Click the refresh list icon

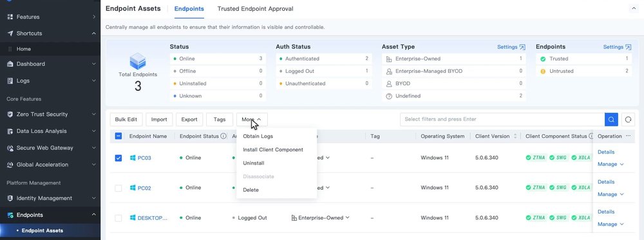click(628, 119)
